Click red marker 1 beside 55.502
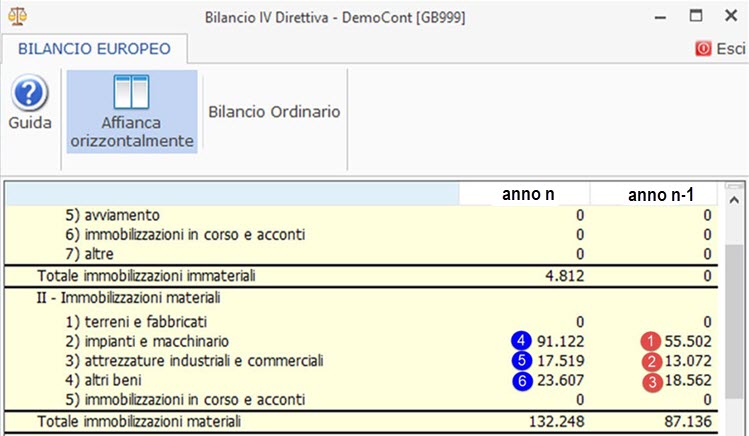This screenshot has height=436, width=749. [x=650, y=341]
